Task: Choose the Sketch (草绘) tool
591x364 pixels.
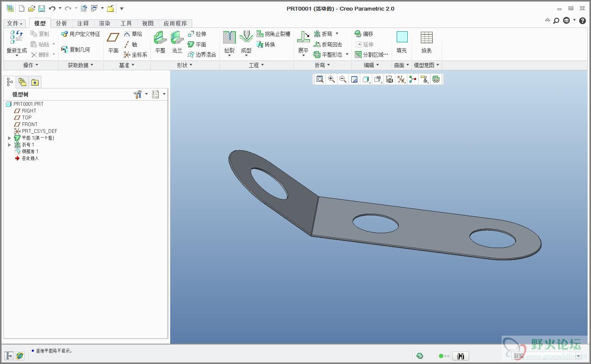Action: pyautogui.click(x=133, y=34)
